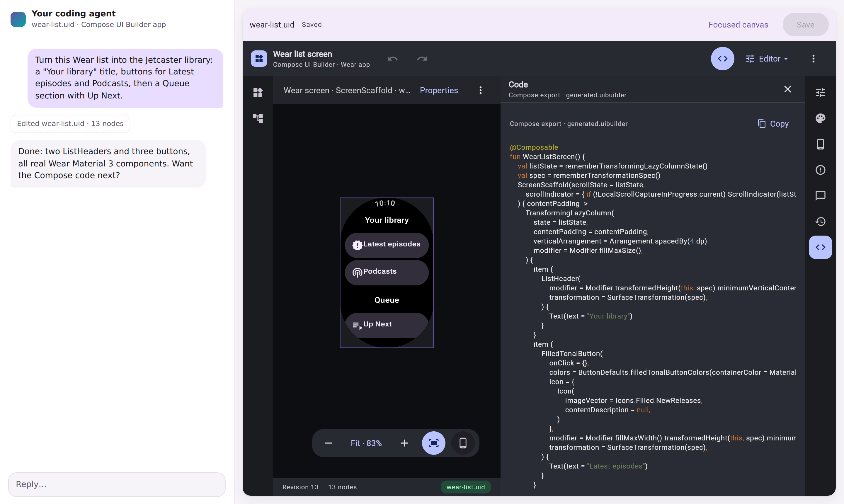This screenshot has height=504, width=844.
Task: Open the Editor mode dropdown
Action: [767, 59]
